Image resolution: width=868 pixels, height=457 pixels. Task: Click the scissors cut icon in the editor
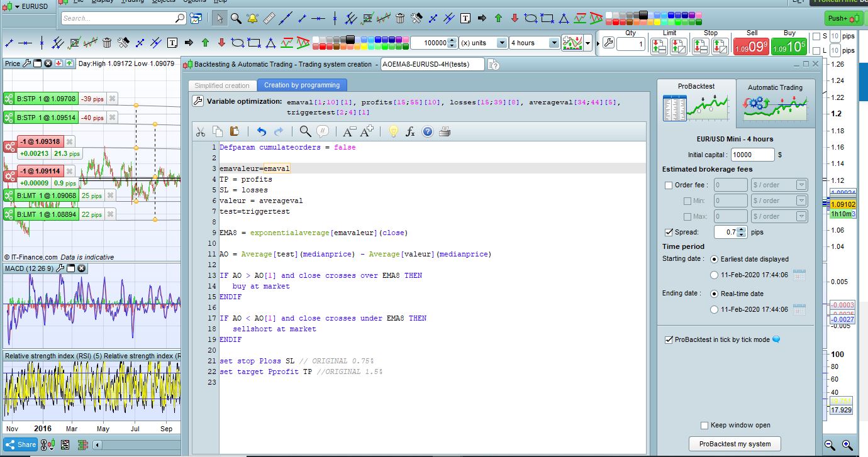coord(201,131)
